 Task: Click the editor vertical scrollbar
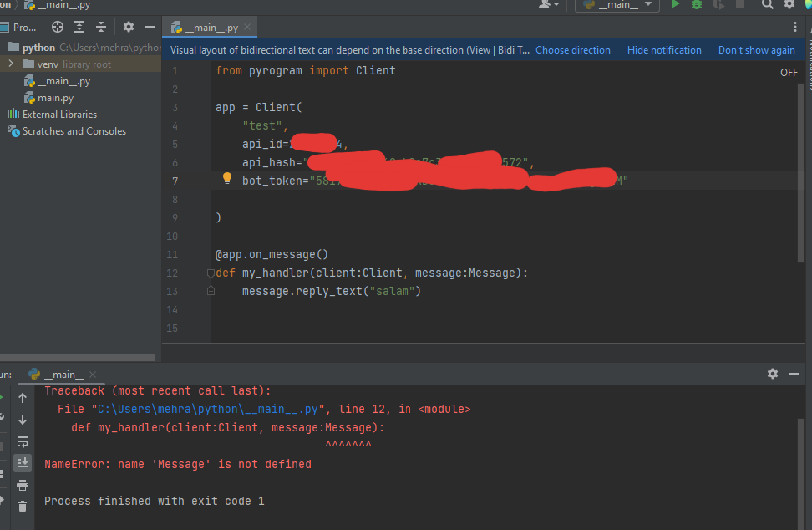click(x=801, y=174)
